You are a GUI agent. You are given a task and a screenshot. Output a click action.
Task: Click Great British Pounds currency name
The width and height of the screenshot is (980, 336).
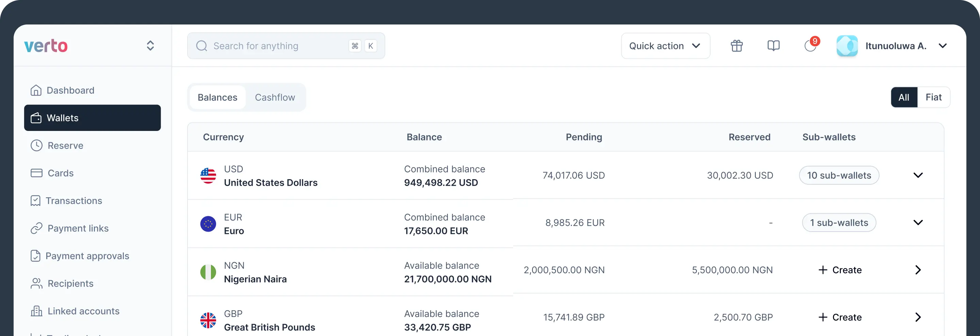[269, 327]
